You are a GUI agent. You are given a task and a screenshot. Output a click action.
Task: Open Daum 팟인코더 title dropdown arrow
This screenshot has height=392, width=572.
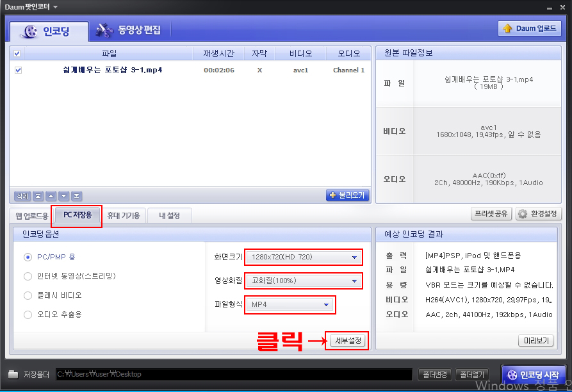pyautogui.click(x=56, y=7)
